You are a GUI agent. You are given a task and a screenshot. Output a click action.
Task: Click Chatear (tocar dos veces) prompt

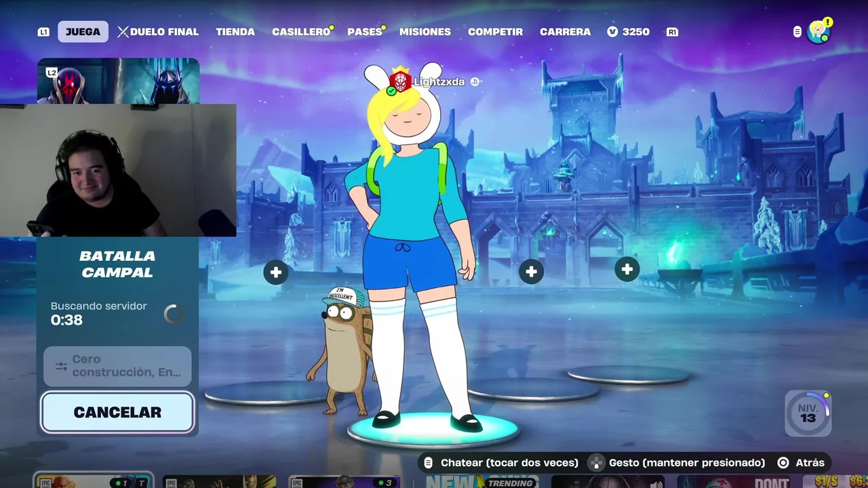[x=501, y=463]
